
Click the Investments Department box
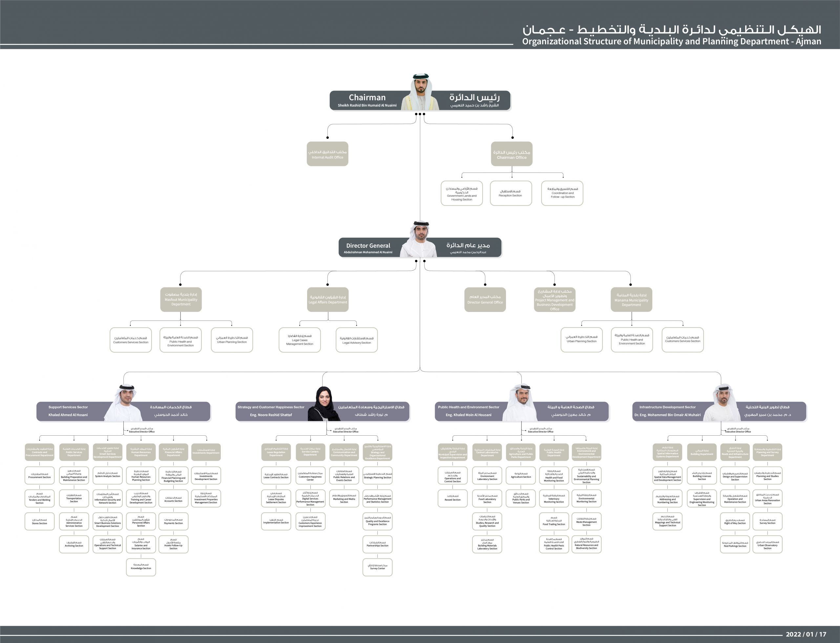(x=206, y=452)
